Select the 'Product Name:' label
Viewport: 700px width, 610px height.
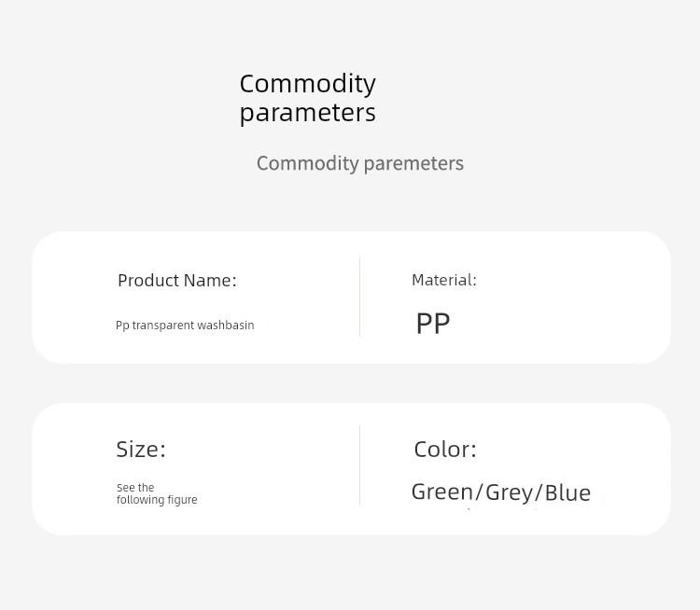coord(176,281)
